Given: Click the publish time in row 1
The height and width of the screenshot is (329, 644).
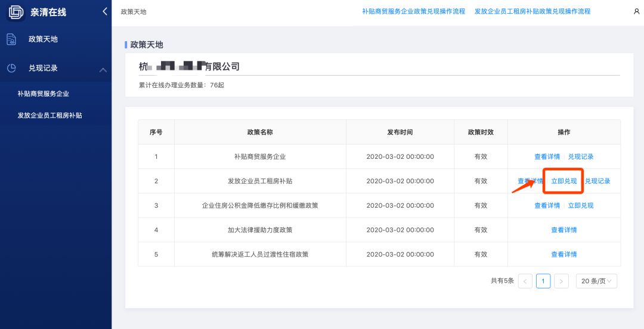Looking at the screenshot, I should [400, 156].
